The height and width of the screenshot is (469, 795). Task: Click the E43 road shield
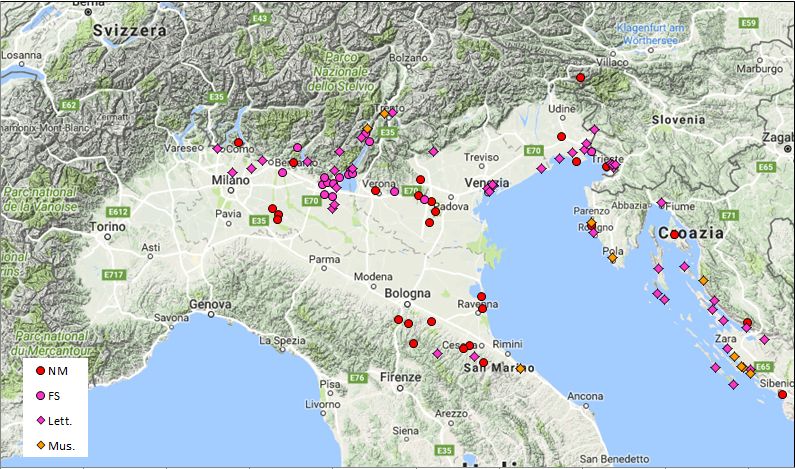tap(259, 19)
